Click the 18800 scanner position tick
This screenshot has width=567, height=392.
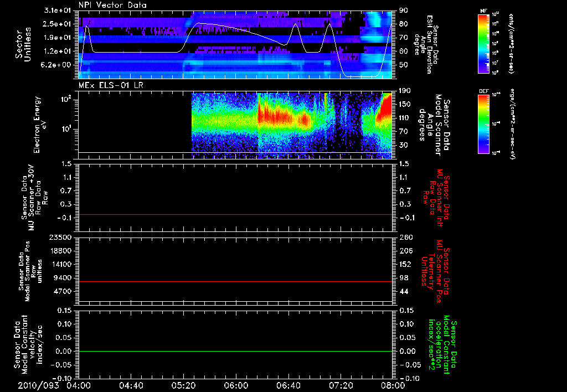61,251
